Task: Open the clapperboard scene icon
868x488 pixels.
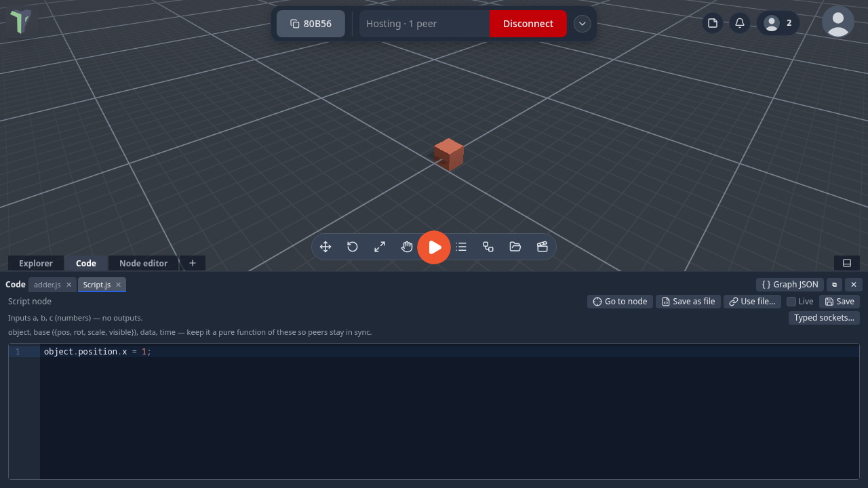Action: pos(542,247)
